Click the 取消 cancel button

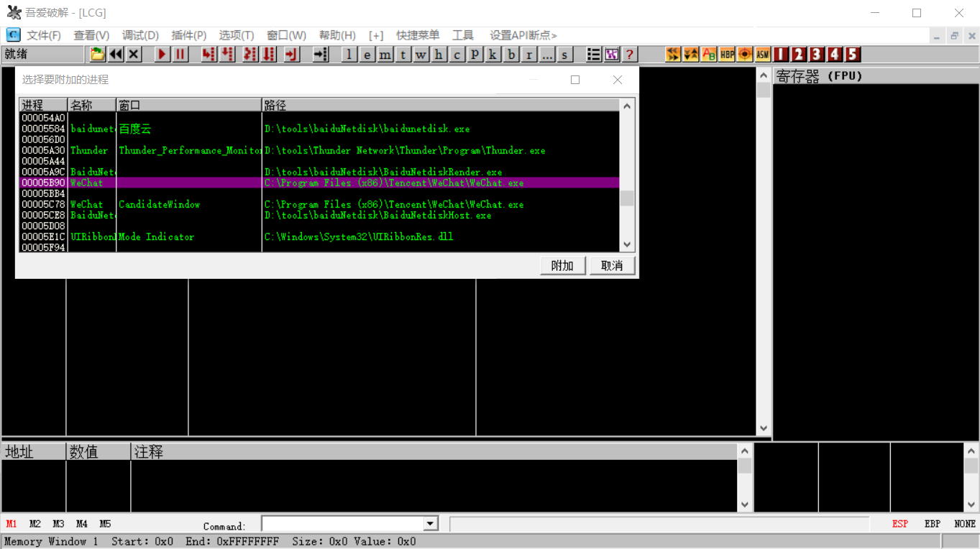[x=612, y=266]
